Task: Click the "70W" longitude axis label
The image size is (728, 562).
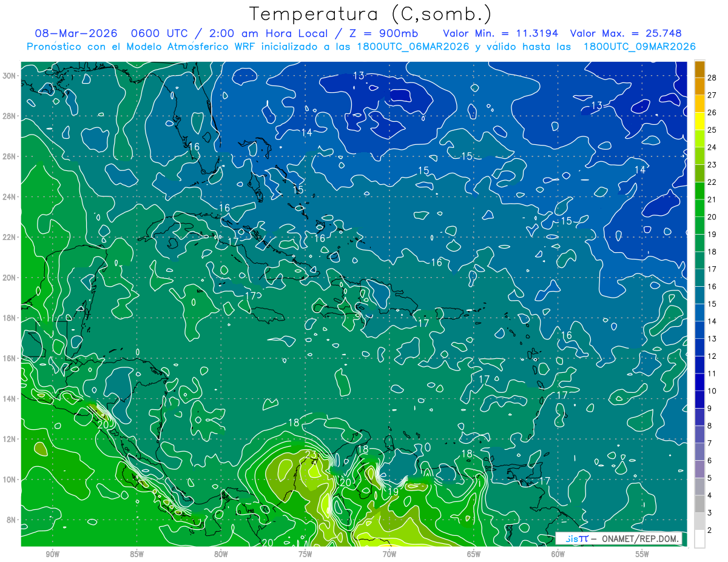Action: tap(389, 555)
